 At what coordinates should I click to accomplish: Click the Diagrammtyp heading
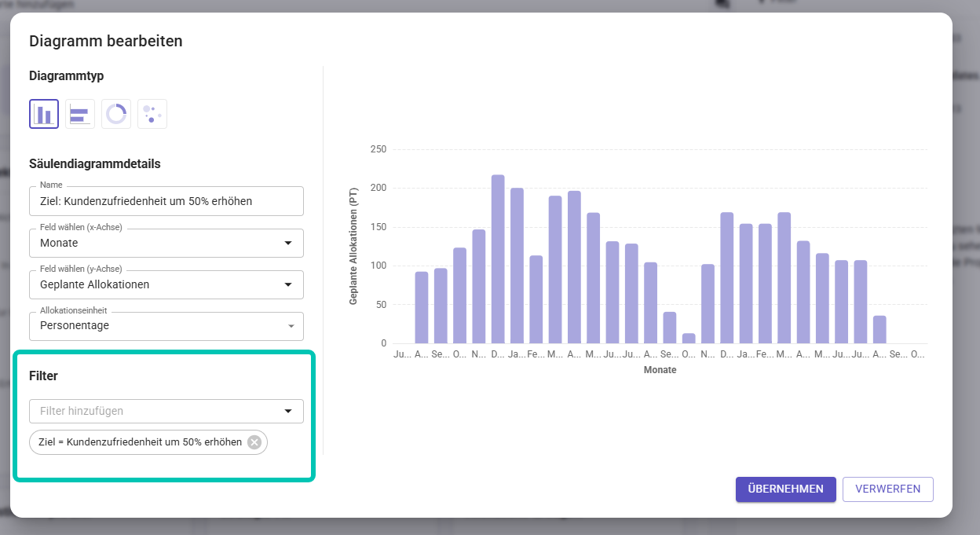click(67, 76)
